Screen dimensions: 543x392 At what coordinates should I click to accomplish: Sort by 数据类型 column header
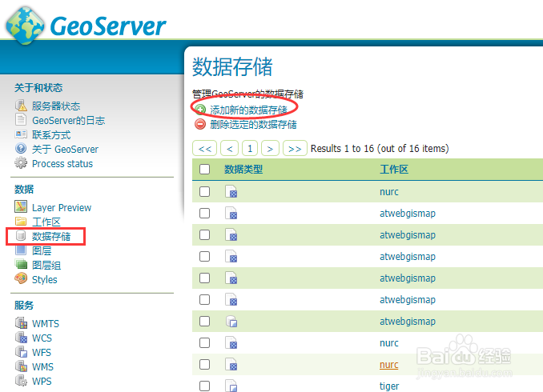pyautogui.click(x=243, y=169)
